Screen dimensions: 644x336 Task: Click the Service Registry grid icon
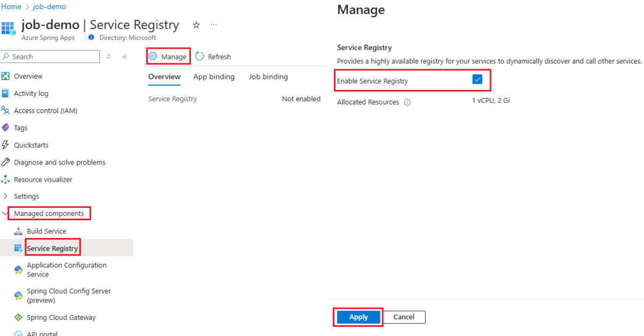pyautogui.click(x=18, y=248)
